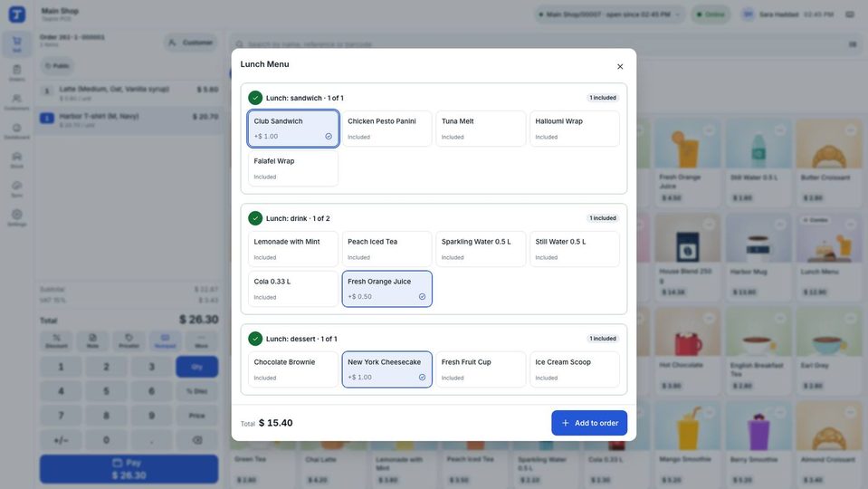Click the view toggle icon beside search
The image size is (868, 489).
coord(853,44)
